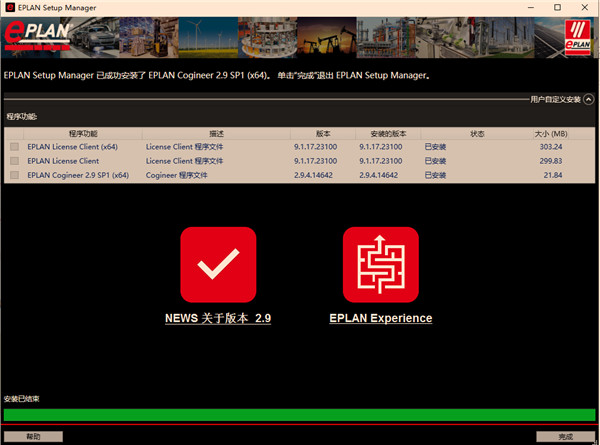Click the EPLAN app icon in title bar

coord(10,7)
